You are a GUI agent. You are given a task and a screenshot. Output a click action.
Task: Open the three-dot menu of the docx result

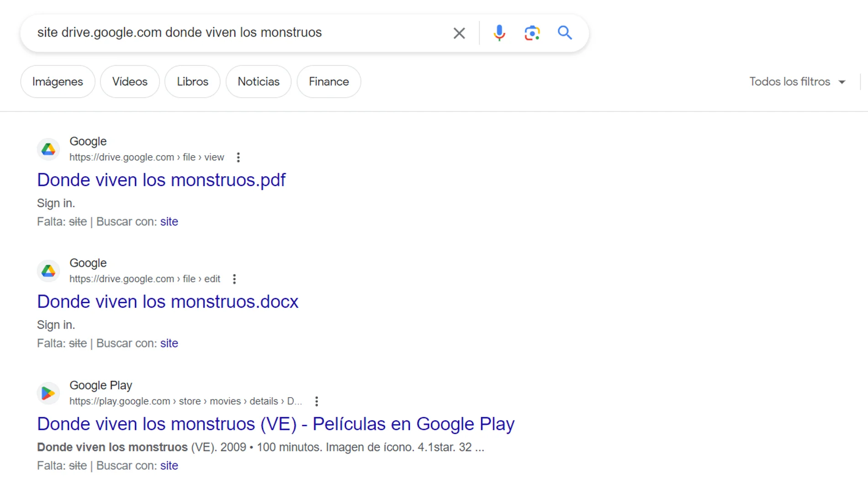[234, 279]
